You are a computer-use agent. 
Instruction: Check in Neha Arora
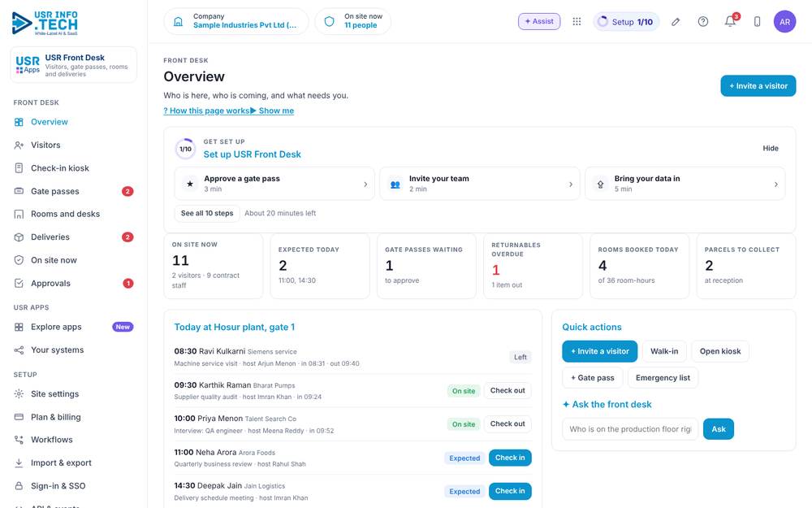pos(510,458)
